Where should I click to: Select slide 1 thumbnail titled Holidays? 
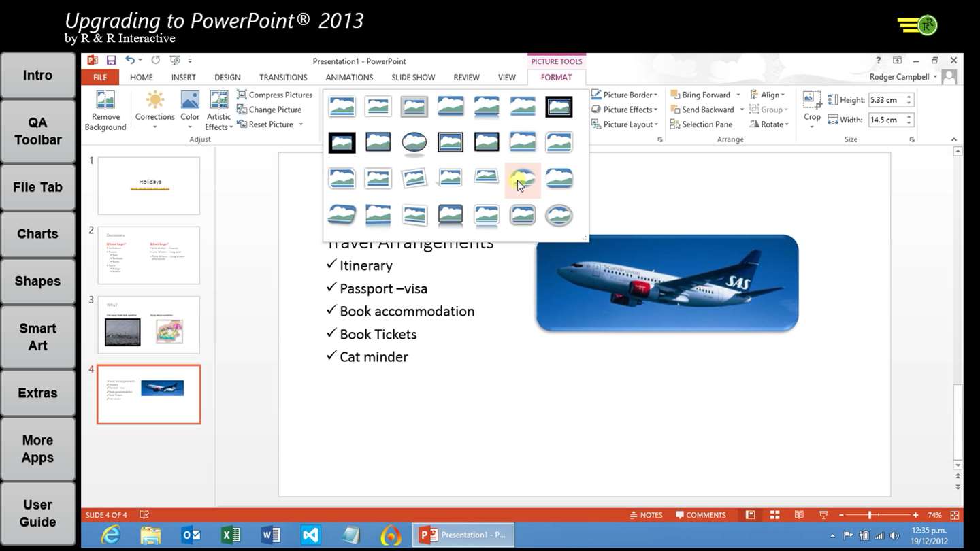tap(149, 186)
